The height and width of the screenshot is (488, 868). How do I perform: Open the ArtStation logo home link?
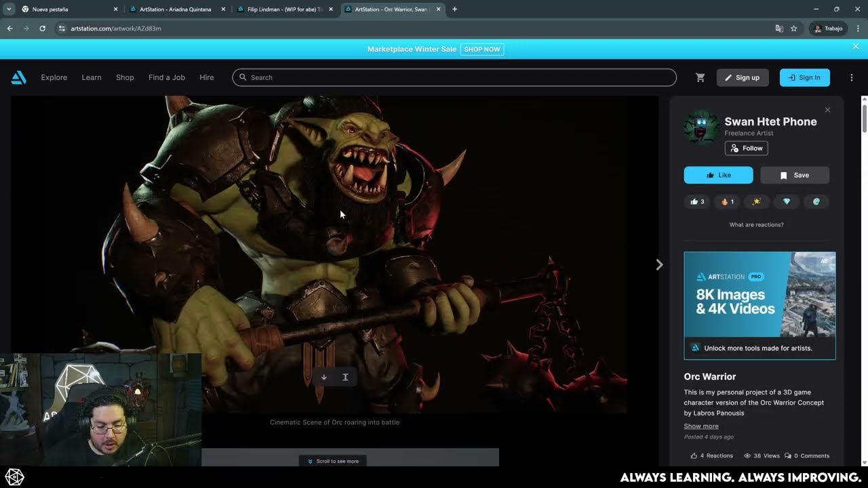pos(18,77)
